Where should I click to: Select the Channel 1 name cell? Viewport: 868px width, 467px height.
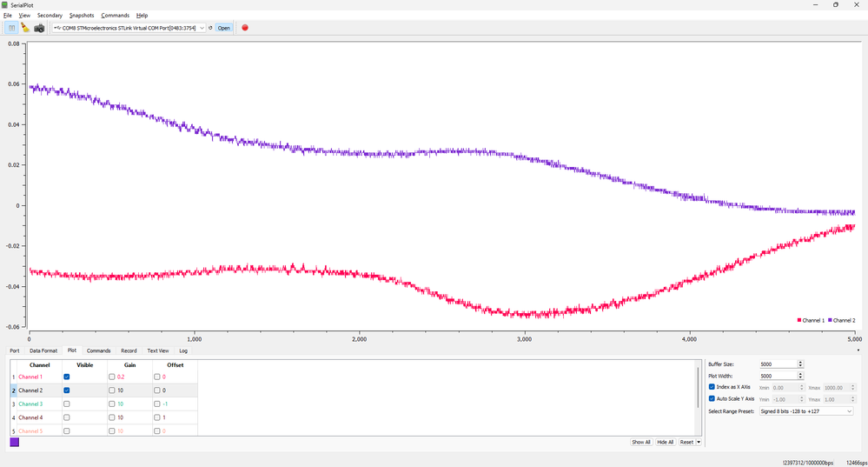39,377
